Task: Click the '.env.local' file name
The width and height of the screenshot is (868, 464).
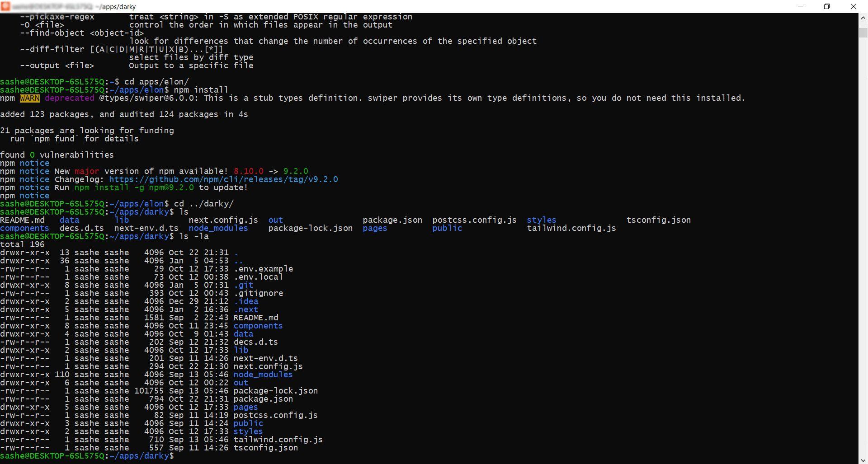Action: coord(258,277)
